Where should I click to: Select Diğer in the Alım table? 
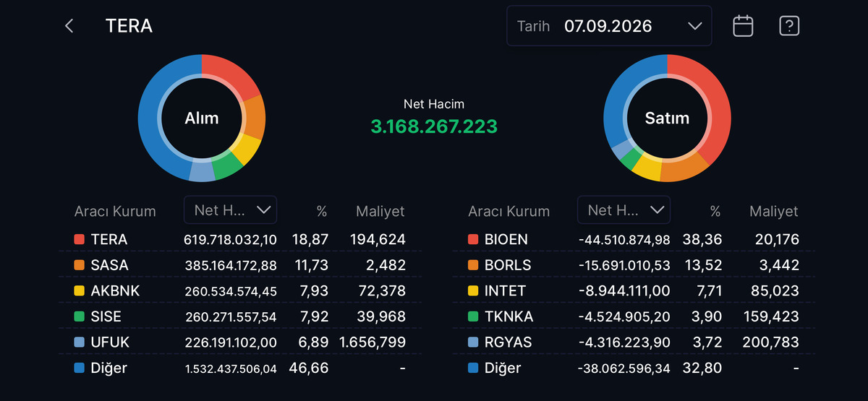[109, 368]
